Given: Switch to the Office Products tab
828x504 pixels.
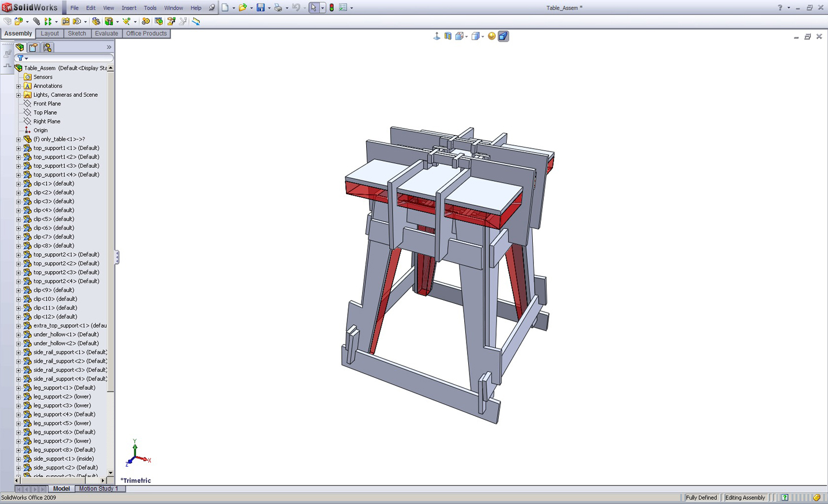Looking at the screenshot, I should (146, 33).
